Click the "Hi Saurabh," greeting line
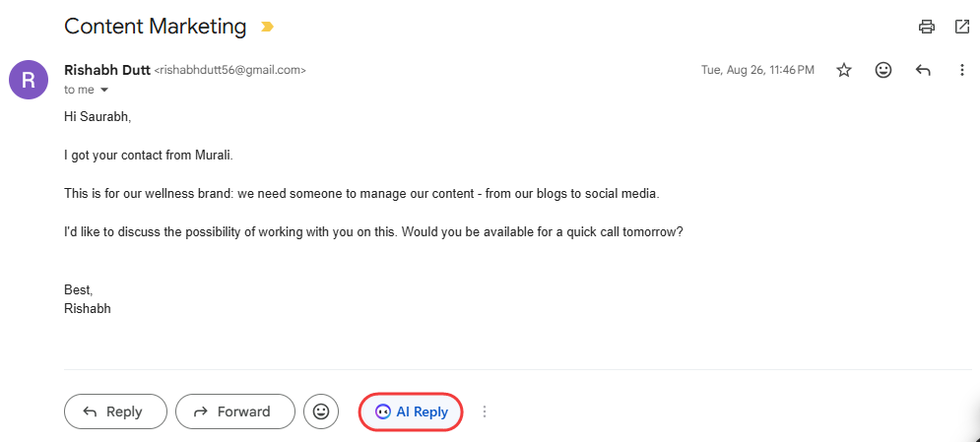 point(98,117)
